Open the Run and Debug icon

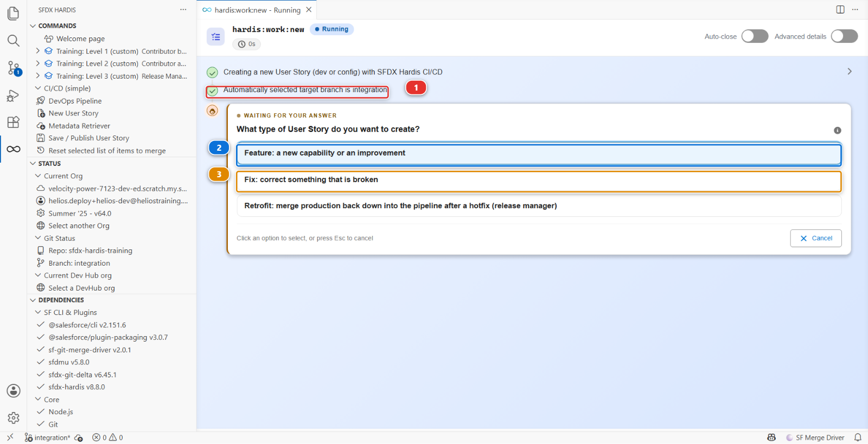pyautogui.click(x=14, y=95)
